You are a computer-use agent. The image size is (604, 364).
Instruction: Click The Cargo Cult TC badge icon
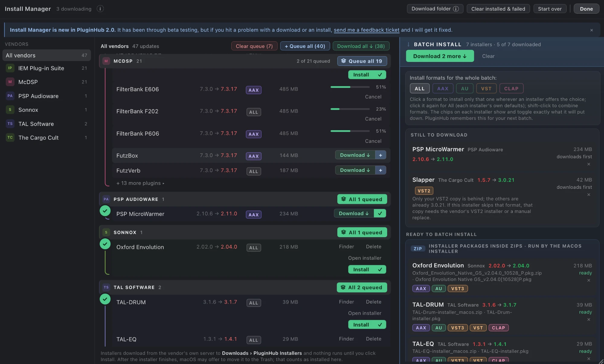pos(10,137)
